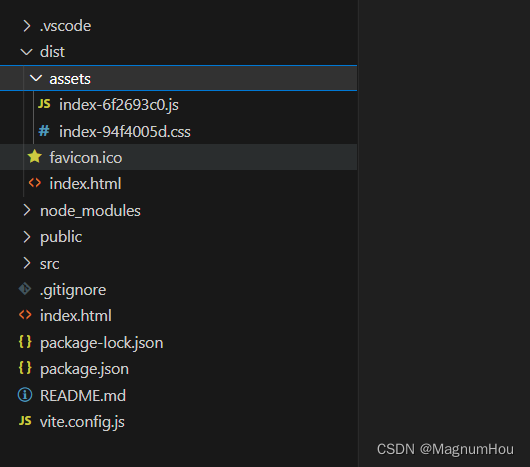
Task: Click the JS icon beside index-6f2693c0.js
Action: click(44, 104)
